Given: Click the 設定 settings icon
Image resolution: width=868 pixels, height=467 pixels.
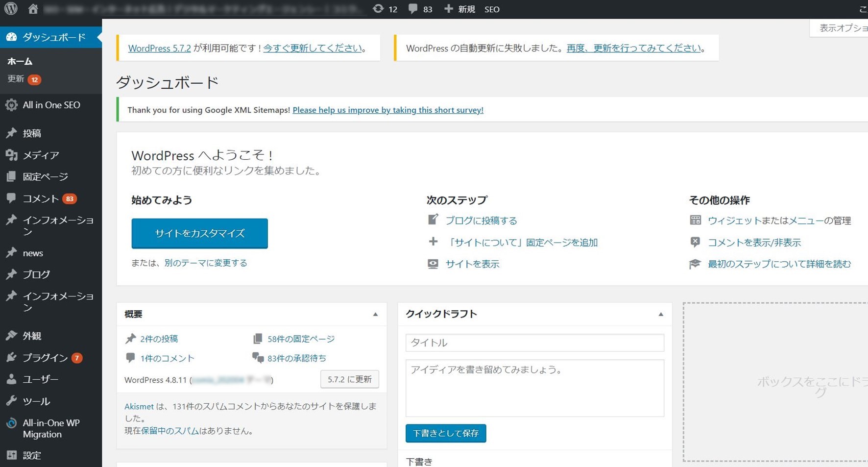Looking at the screenshot, I should coord(11,455).
